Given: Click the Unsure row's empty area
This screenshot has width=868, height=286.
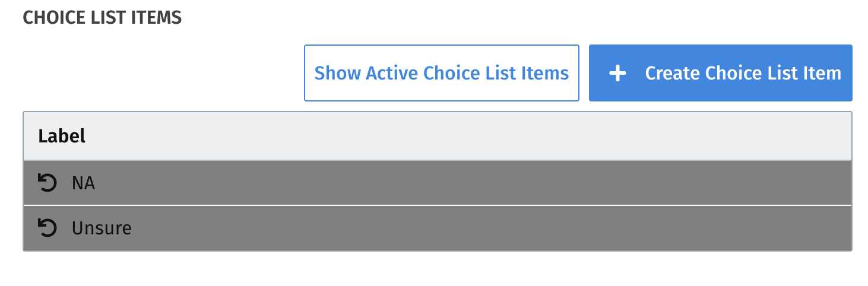Looking at the screenshot, I should click(475, 228).
